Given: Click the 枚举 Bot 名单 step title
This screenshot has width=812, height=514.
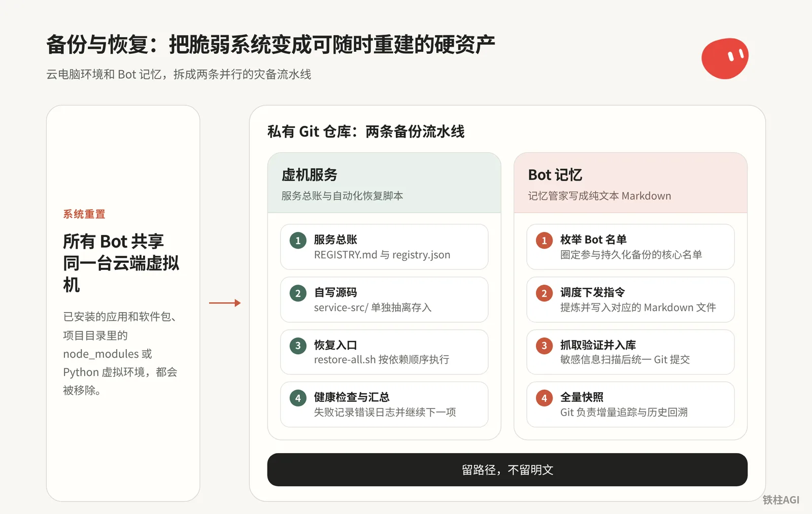Looking at the screenshot, I should point(593,239).
